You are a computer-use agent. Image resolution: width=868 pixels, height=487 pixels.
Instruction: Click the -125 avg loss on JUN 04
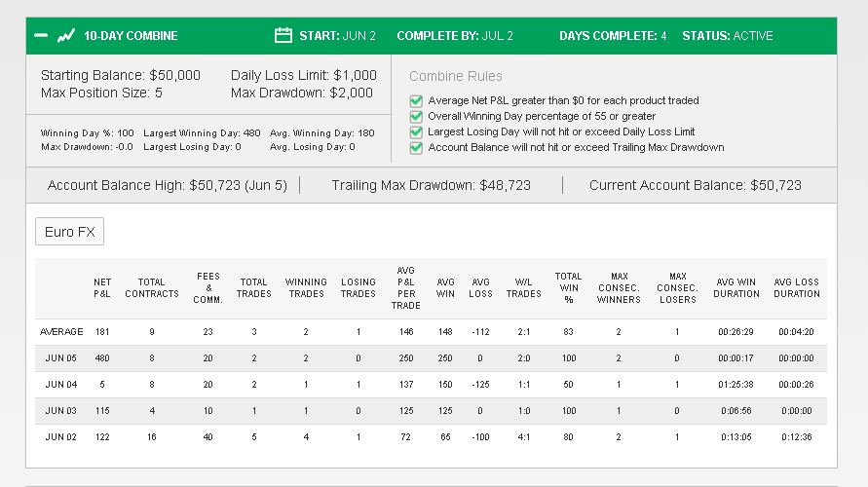[x=480, y=385]
